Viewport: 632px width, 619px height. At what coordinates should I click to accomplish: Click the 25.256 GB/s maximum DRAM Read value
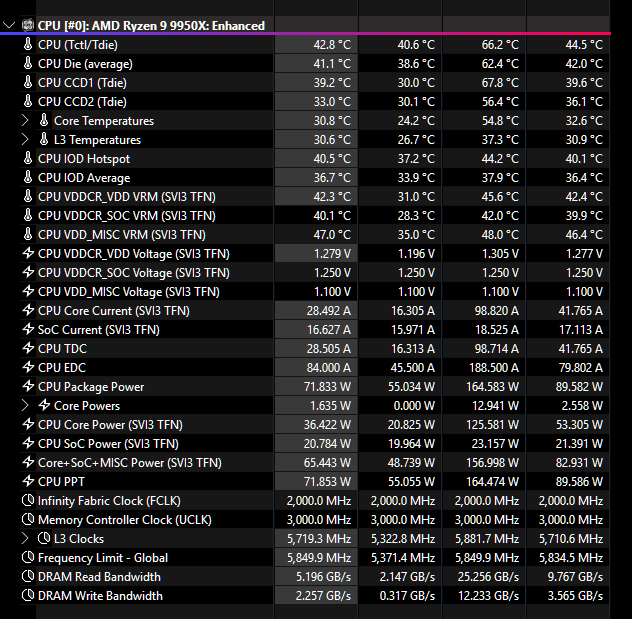pos(488,577)
